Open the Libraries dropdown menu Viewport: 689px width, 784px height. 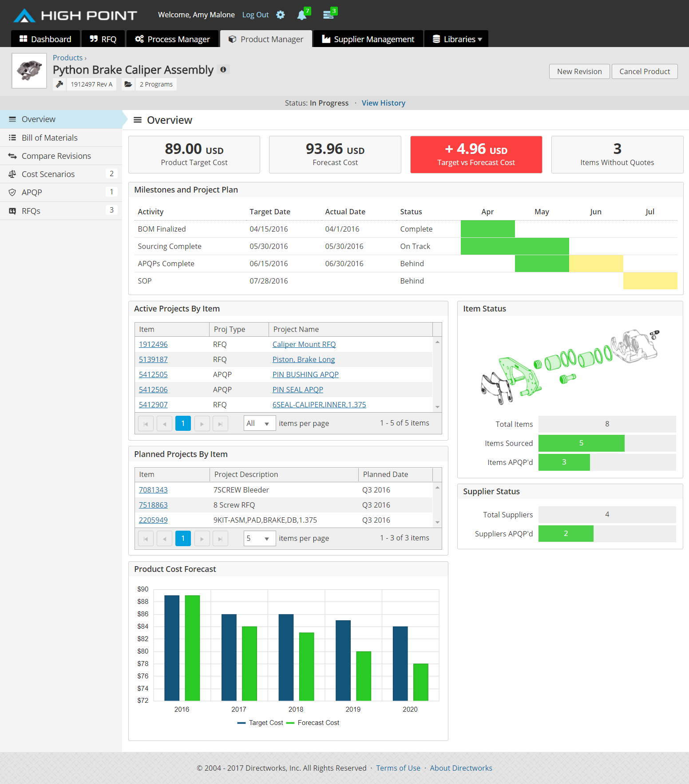456,39
